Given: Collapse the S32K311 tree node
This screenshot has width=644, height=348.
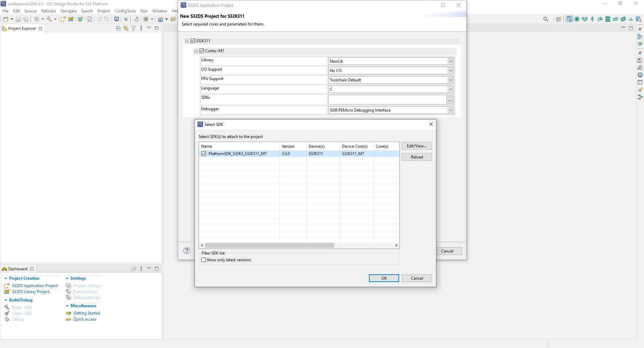Looking at the screenshot, I should tap(187, 41).
